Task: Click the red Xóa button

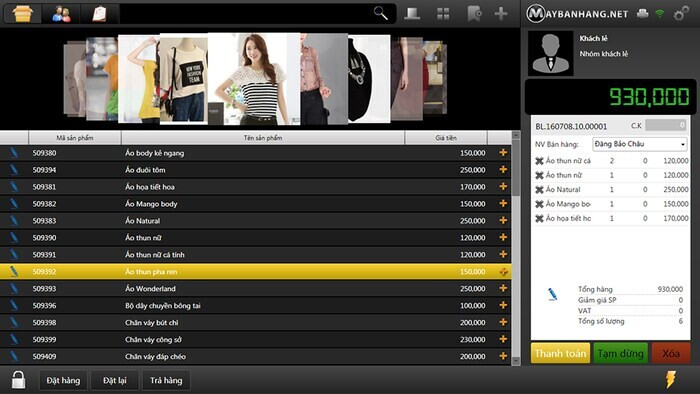Action: [x=671, y=353]
